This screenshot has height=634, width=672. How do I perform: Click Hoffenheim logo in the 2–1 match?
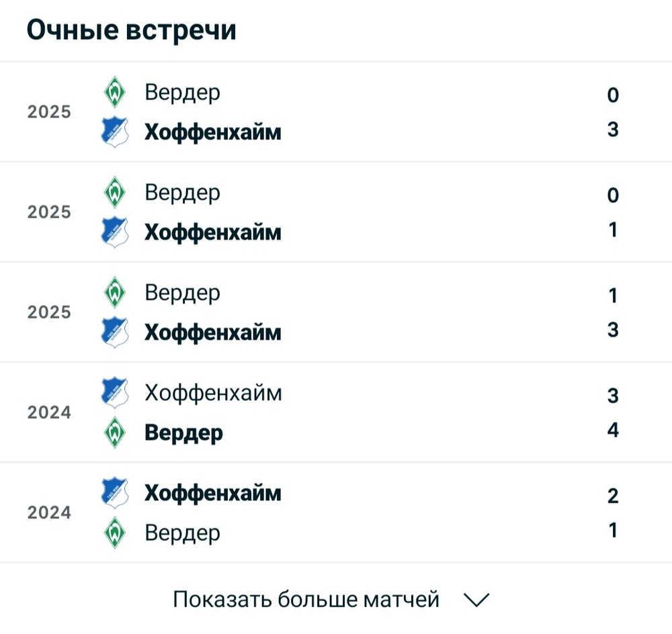point(115,493)
